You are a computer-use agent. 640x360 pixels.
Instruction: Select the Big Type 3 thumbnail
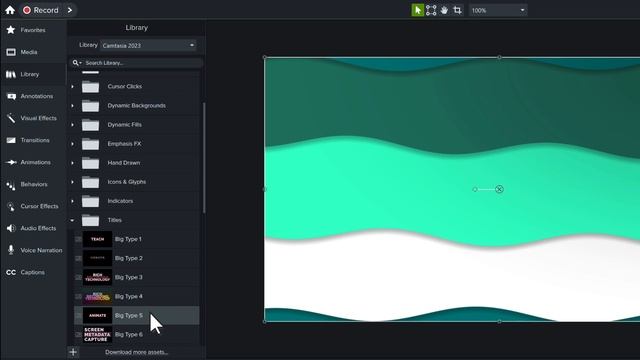tap(97, 277)
